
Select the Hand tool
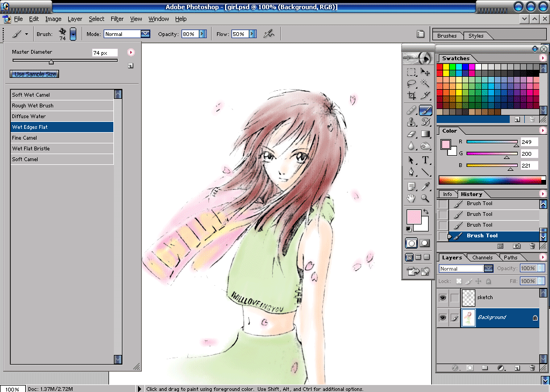pyautogui.click(x=411, y=199)
